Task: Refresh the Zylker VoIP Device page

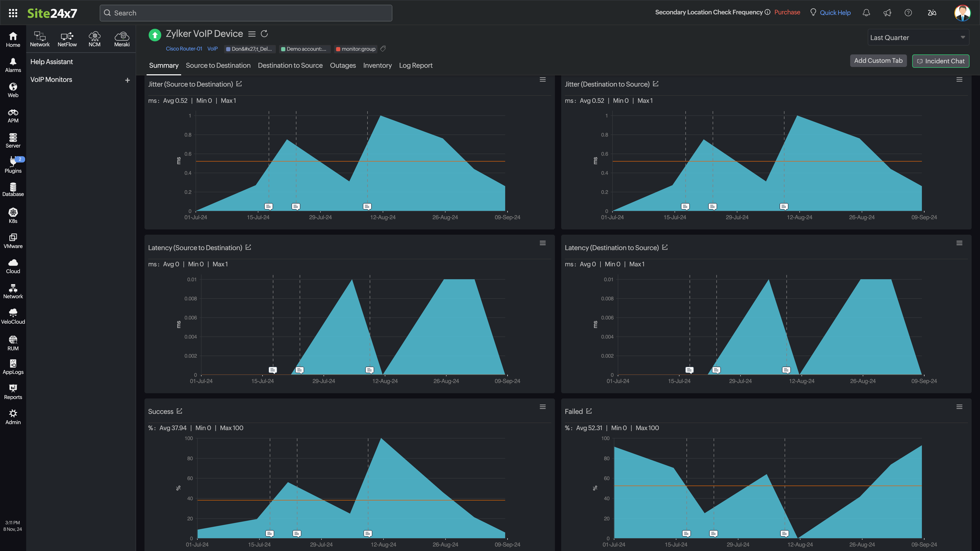Action: tap(264, 34)
